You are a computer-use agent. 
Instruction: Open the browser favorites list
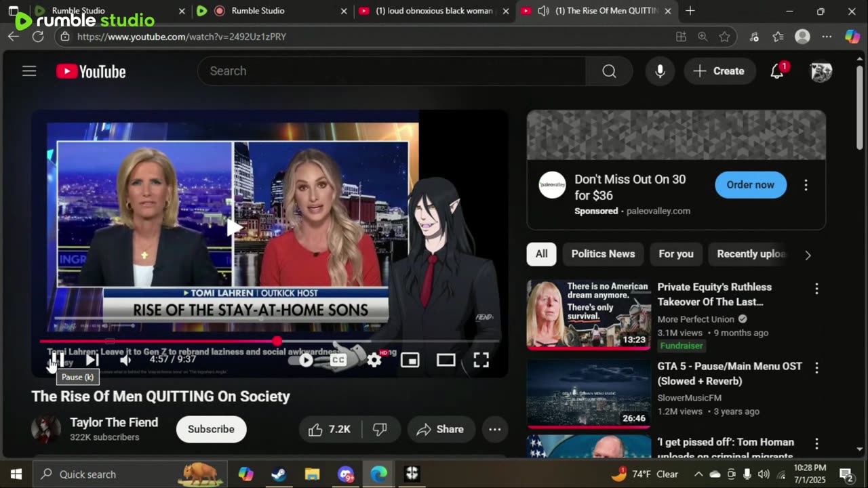(x=778, y=37)
